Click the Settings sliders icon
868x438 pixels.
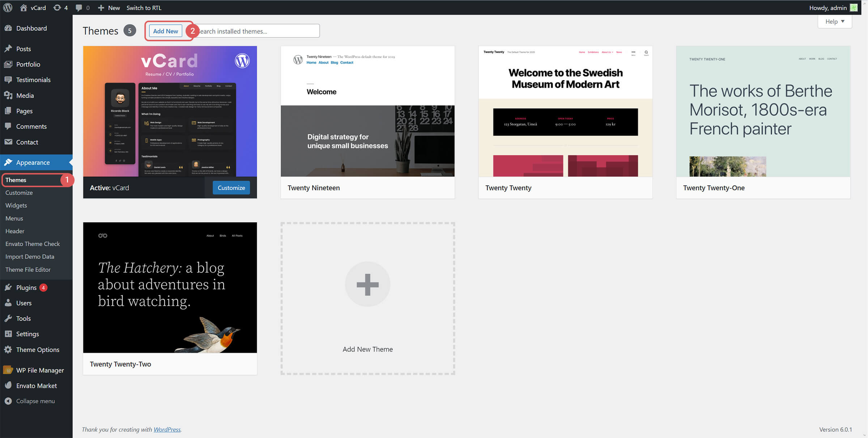pyautogui.click(x=8, y=334)
